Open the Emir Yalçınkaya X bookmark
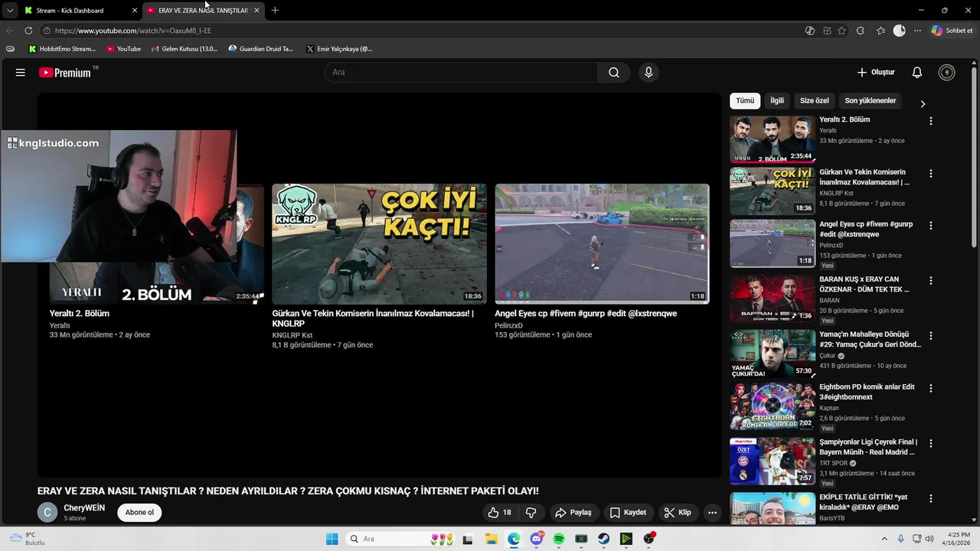This screenshot has width=980, height=551. click(339, 49)
